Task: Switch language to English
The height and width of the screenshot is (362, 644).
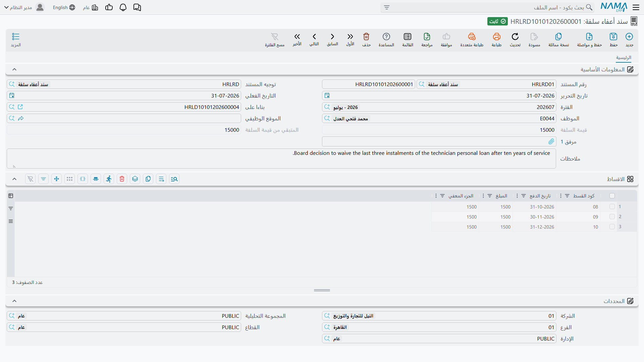Action: [x=64, y=7]
